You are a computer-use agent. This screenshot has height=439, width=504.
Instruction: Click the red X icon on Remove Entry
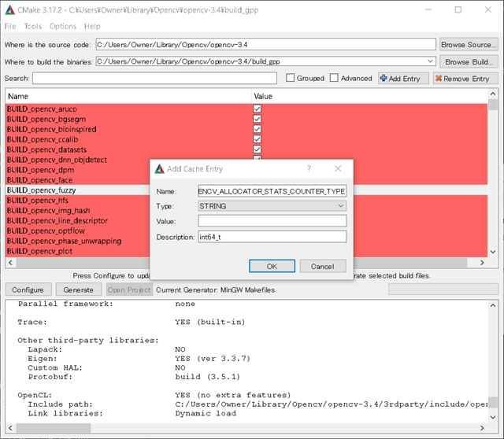point(439,78)
